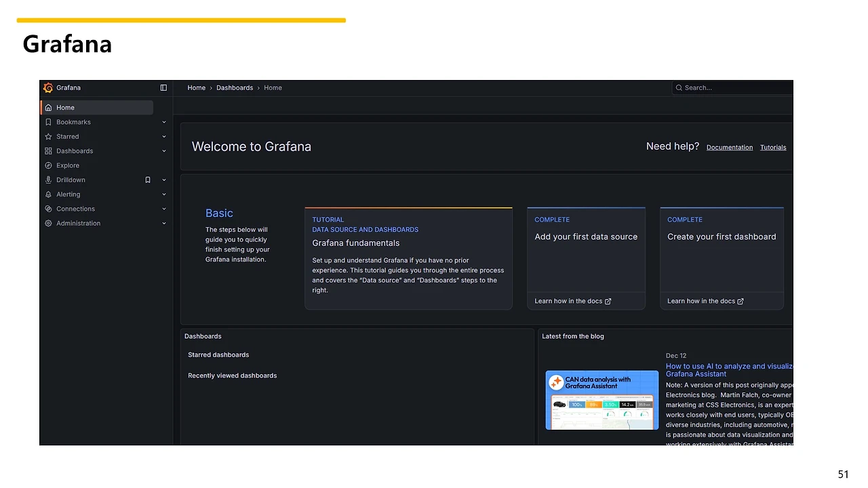
Task: Click the Explore compass icon in sidebar
Action: [48, 165]
